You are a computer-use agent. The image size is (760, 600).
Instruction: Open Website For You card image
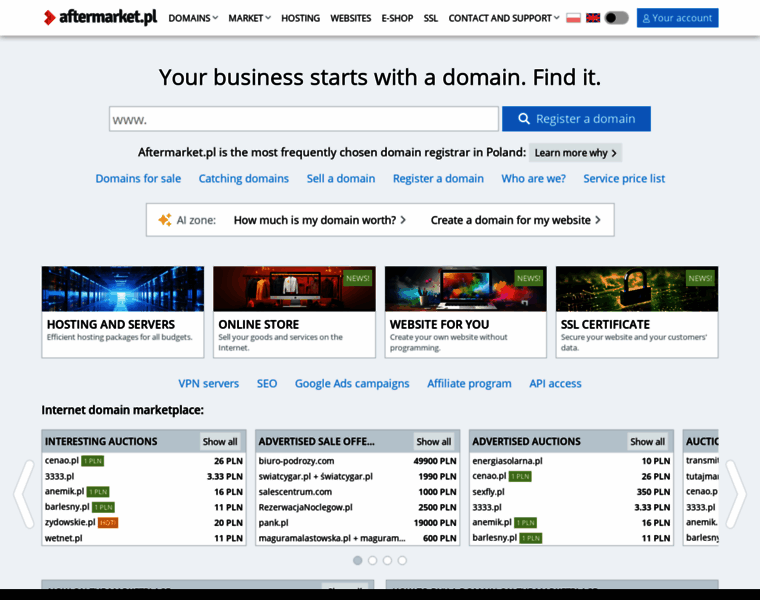pyautogui.click(x=466, y=289)
